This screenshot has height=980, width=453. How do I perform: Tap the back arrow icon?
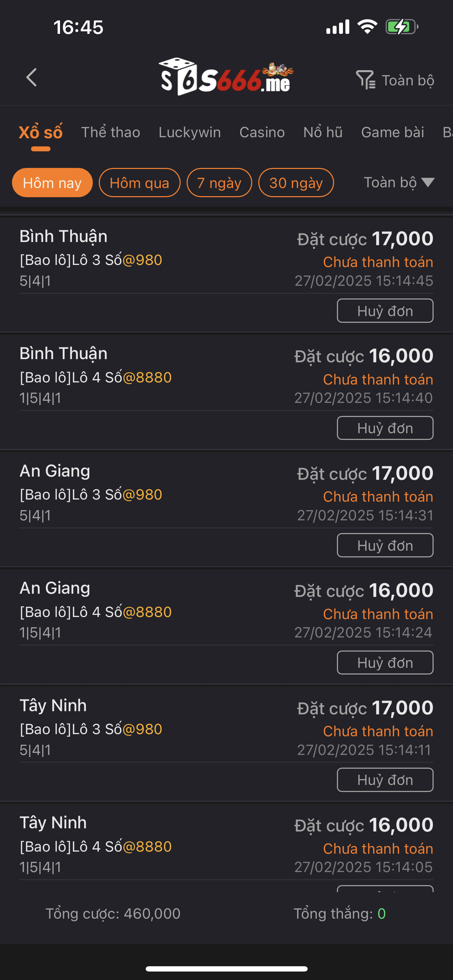pos(31,78)
